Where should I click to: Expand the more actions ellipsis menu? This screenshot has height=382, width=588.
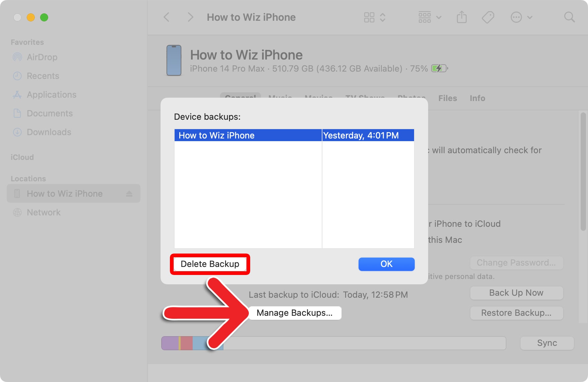(521, 17)
